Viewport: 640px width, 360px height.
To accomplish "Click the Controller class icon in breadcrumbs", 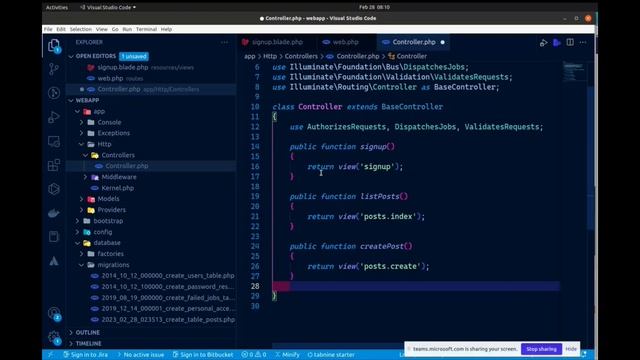I will (x=391, y=56).
